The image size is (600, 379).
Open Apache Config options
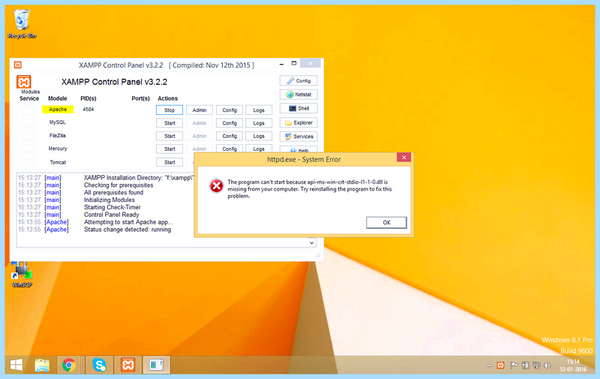pyautogui.click(x=229, y=110)
